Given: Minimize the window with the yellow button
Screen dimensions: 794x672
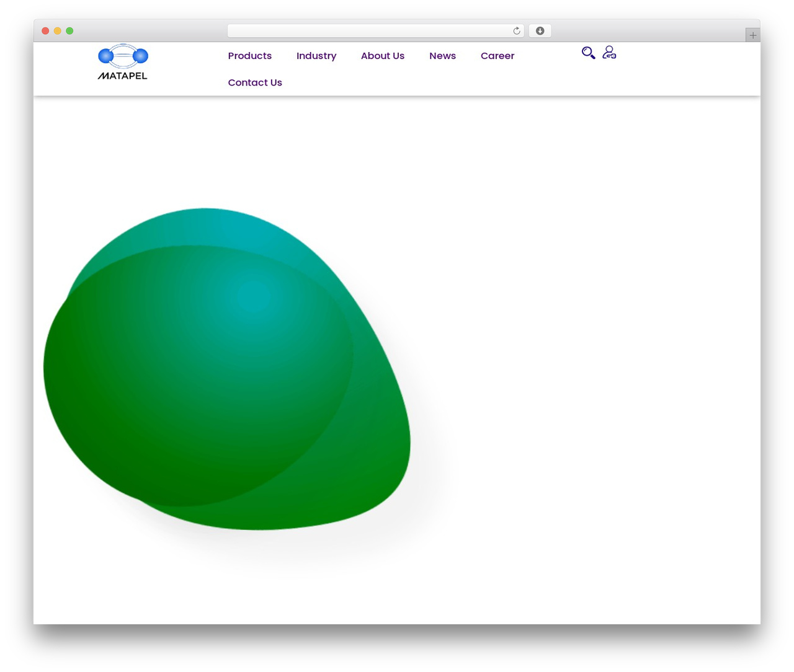Looking at the screenshot, I should click(58, 31).
